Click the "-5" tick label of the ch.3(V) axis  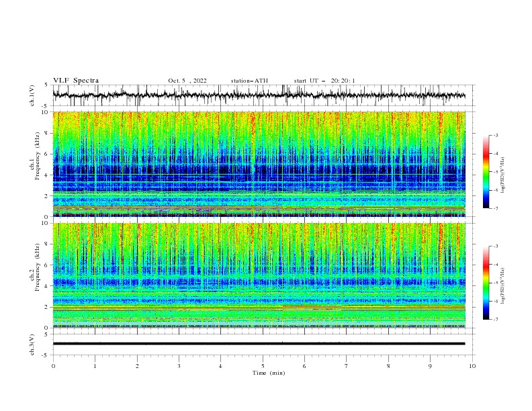(46, 355)
